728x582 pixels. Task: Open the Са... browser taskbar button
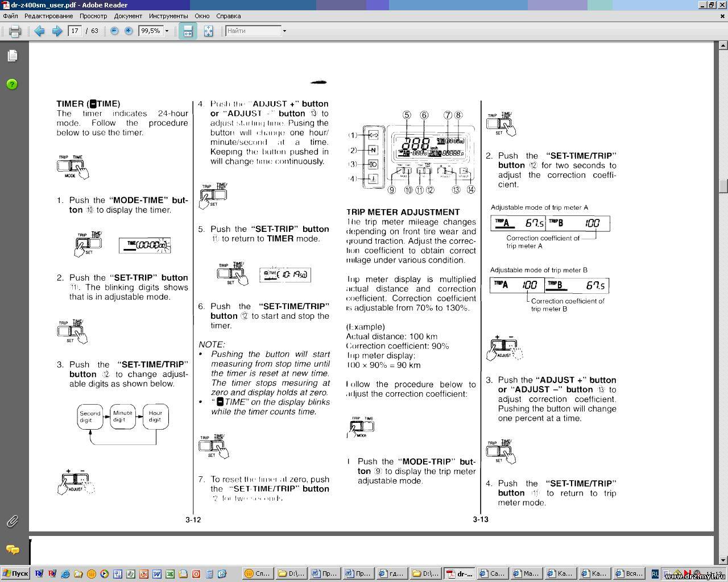493,574
